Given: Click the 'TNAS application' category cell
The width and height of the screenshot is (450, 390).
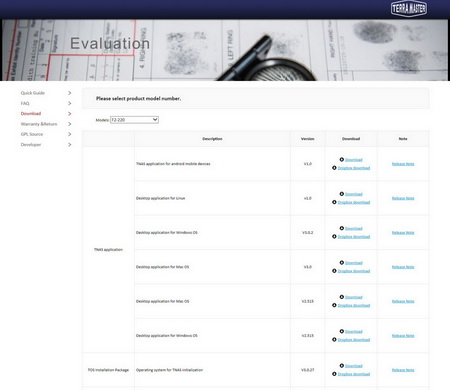Looking at the screenshot, I should [x=108, y=250].
